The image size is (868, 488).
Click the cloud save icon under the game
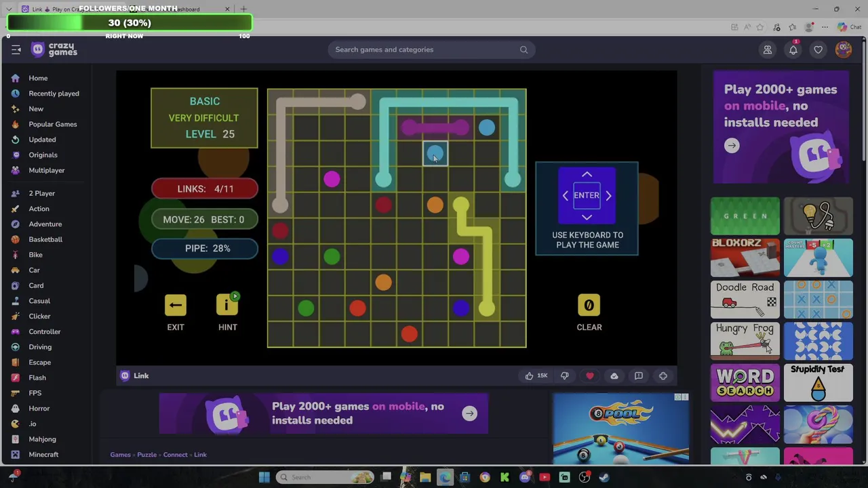coord(614,375)
